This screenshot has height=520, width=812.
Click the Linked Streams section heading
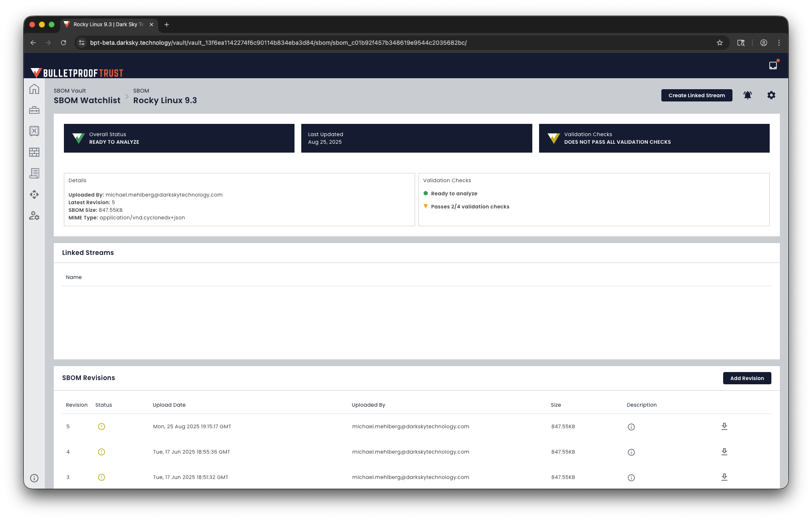click(x=88, y=253)
